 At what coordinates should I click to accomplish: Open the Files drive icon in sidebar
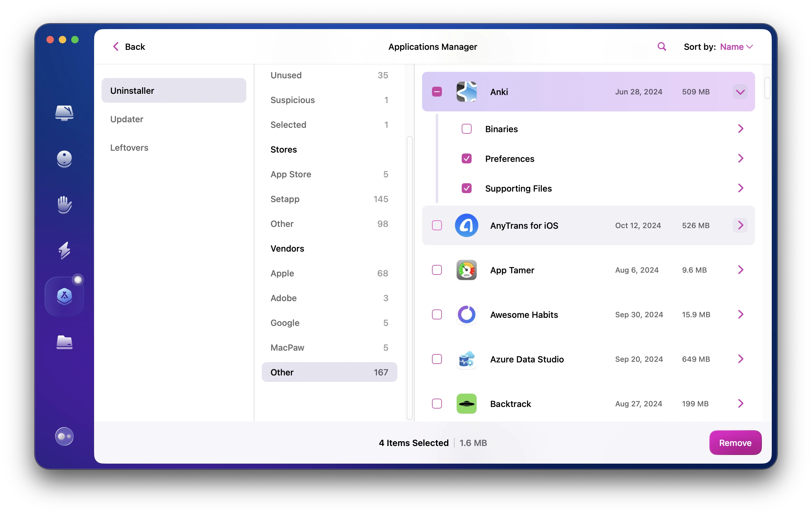click(64, 342)
